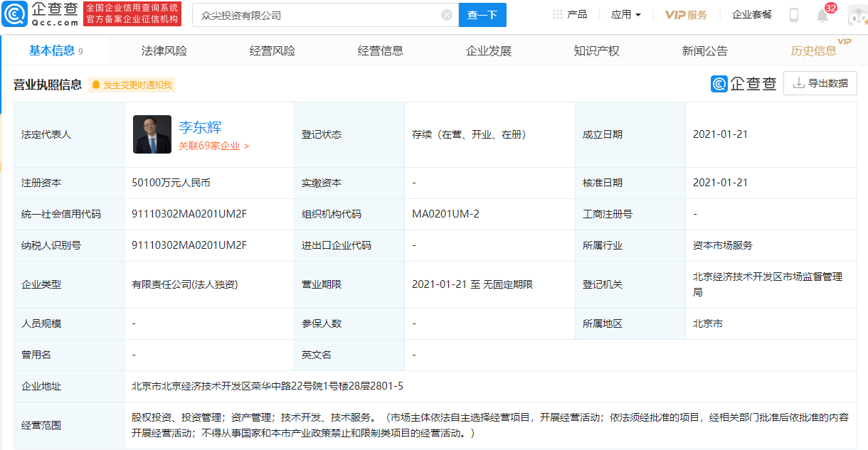The height and width of the screenshot is (450, 868).
Task: Click the small 企查查 watermark icon near 导出数据
Action: [719, 82]
